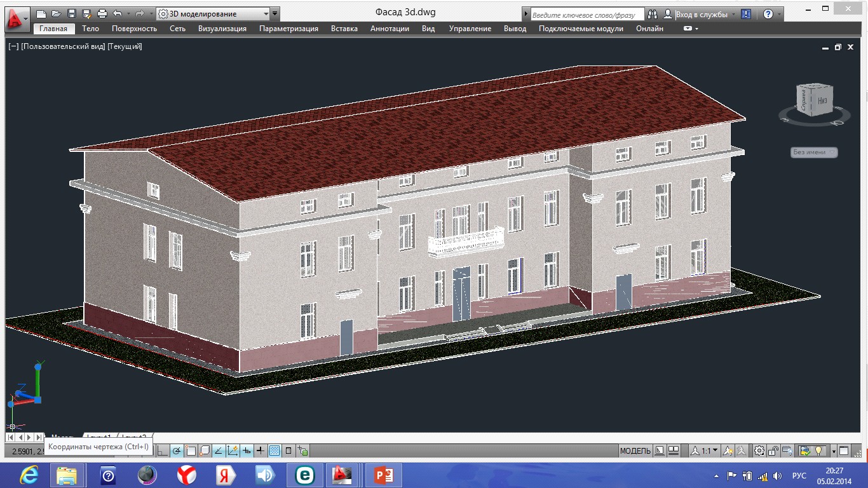Image resolution: width=868 pixels, height=488 pixels.
Task: Open the AutoCAD application menu logo
Action: click(17, 19)
